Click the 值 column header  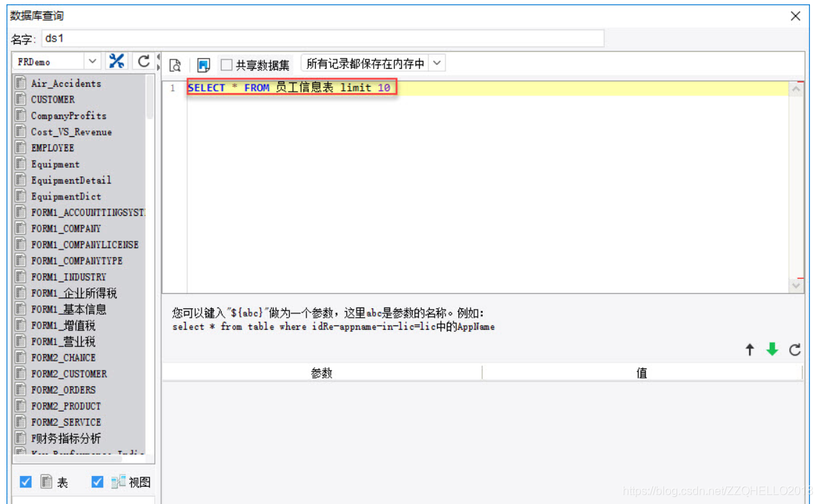(x=641, y=373)
